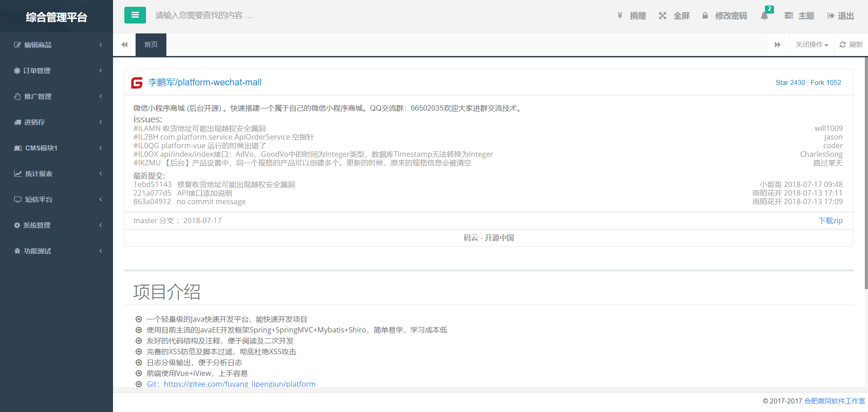Select the 首页 tab
The image size is (868, 412).
[x=151, y=45]
